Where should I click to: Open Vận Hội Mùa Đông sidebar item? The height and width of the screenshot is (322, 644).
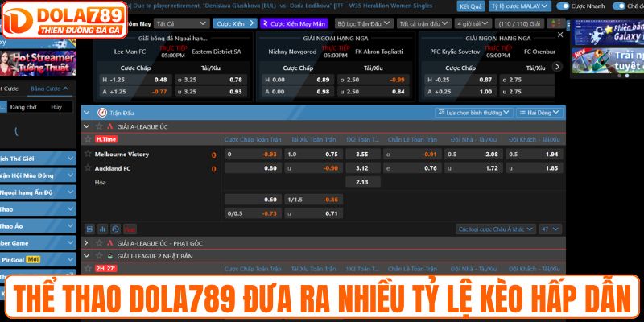[37, 175]
